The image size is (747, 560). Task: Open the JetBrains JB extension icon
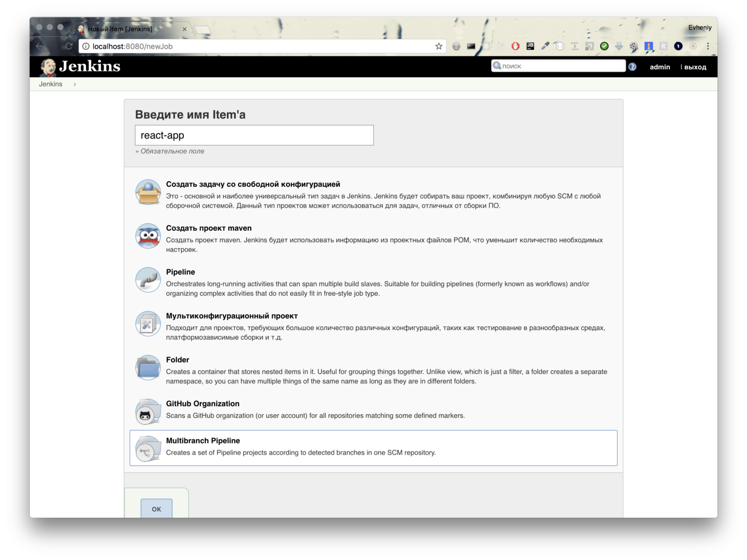click(x=530, y=46)
